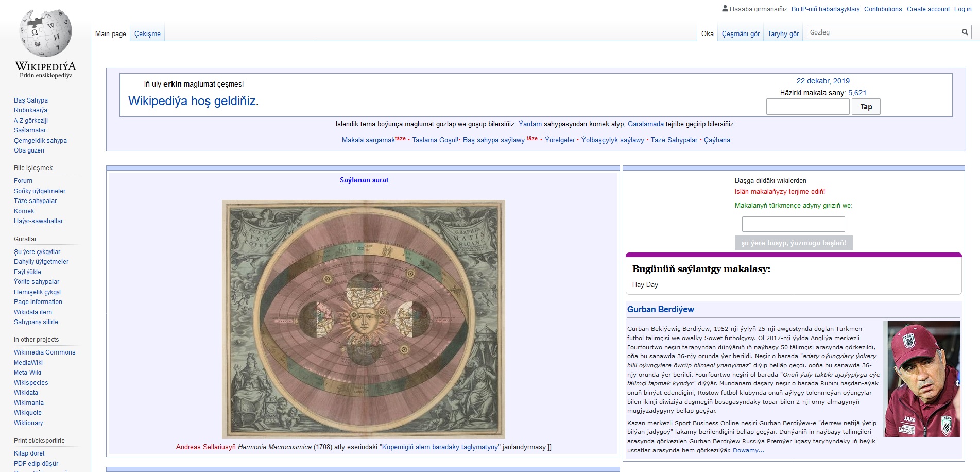Click the search box next to Tap

[807, 107]
